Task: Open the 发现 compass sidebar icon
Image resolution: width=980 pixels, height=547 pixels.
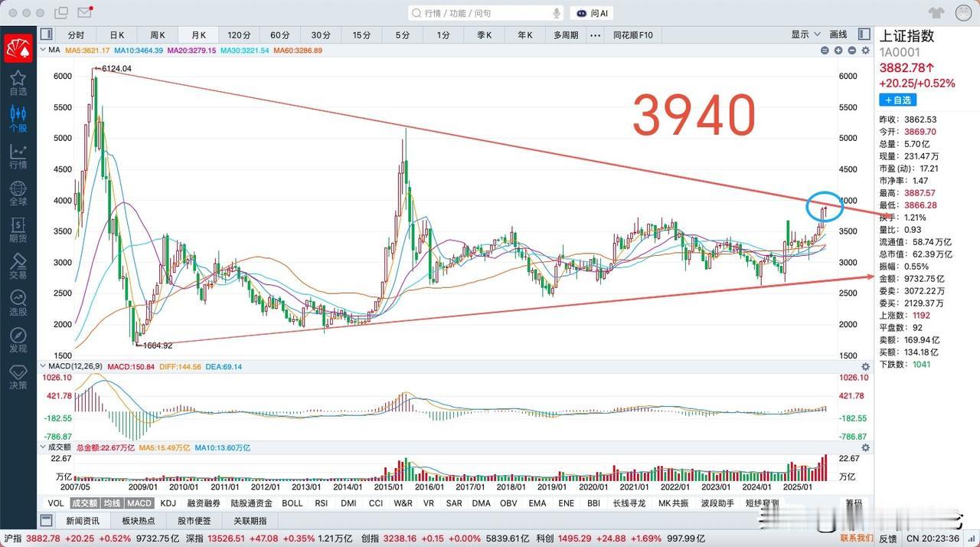Action: click(x=18, y=340)
